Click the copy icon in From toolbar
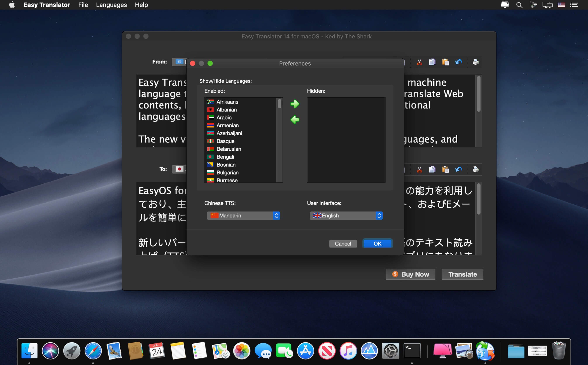Viewport: 588px width, 365px height. (x=432, y=62)
